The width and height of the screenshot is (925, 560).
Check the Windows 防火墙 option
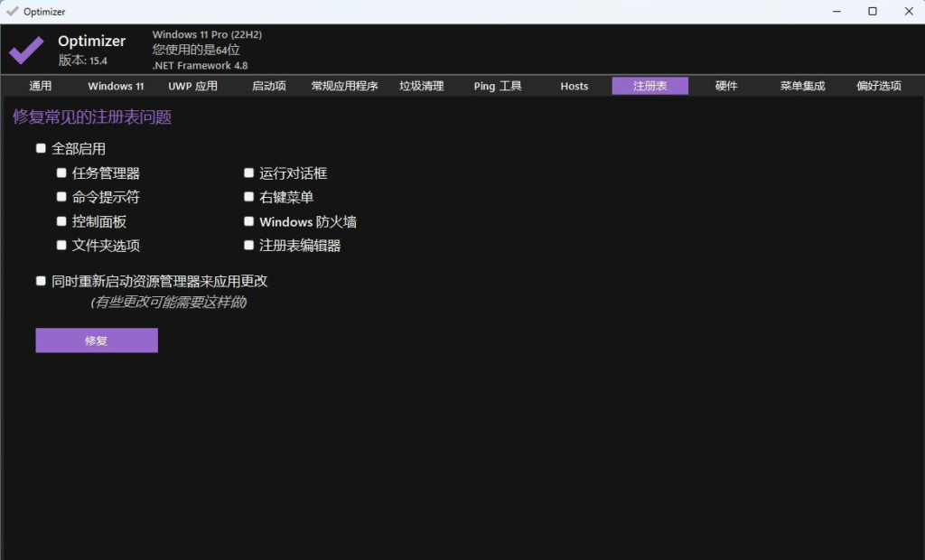pyautogui.click(x=249, y=220)
